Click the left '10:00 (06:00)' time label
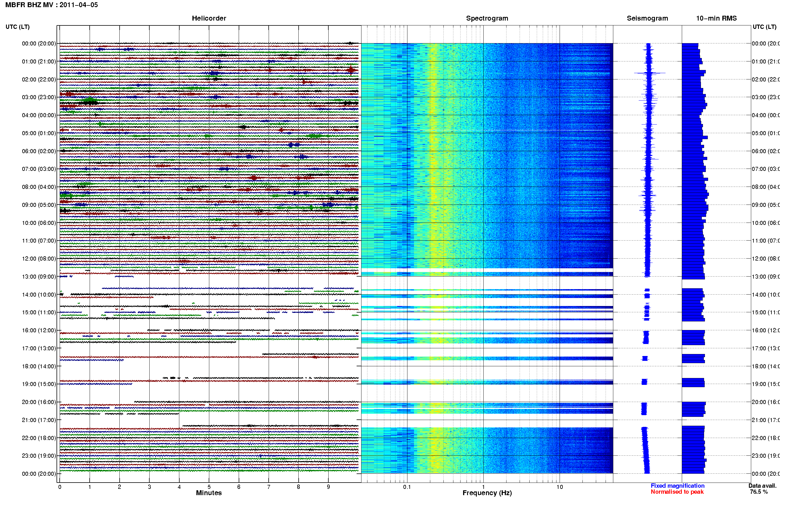Viewport: 812px width, 508px height. [x=39, y=223]
